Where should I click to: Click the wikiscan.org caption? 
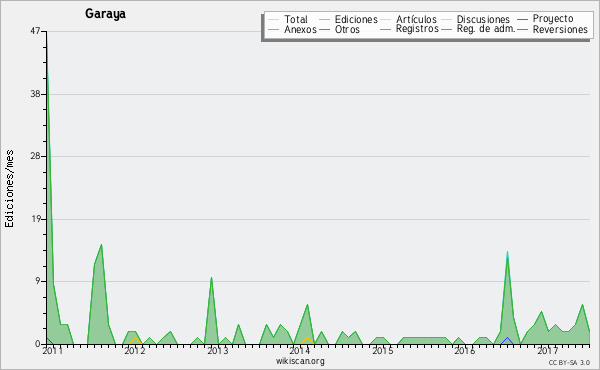point(300,361)
